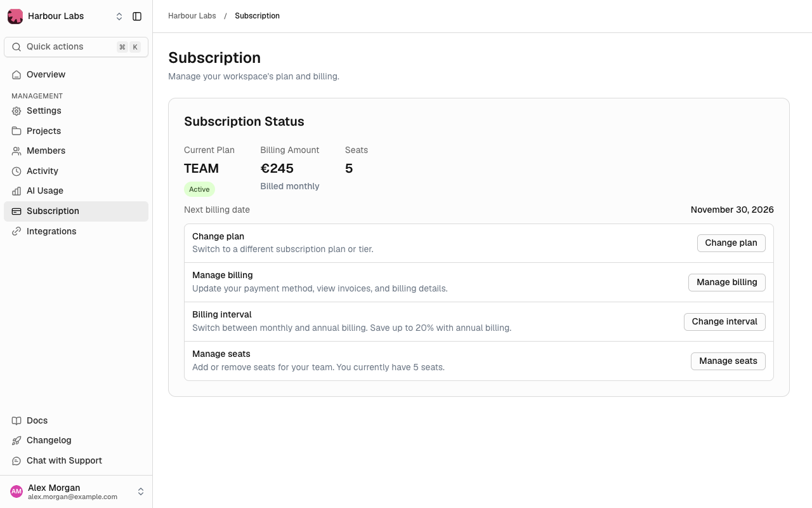Click the Projects folder icon
The width and height of the screenshot is (812, 508).
[16, 131]
